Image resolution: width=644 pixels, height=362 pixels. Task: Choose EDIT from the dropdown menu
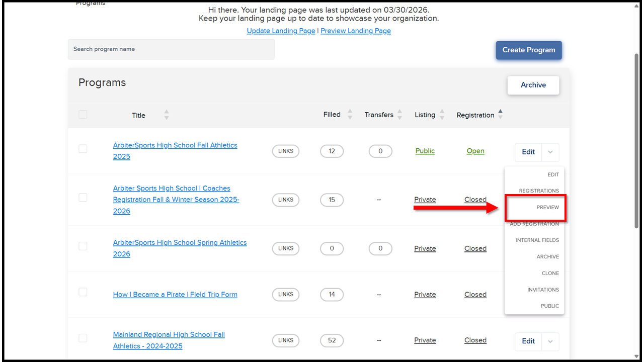(553, 174)
